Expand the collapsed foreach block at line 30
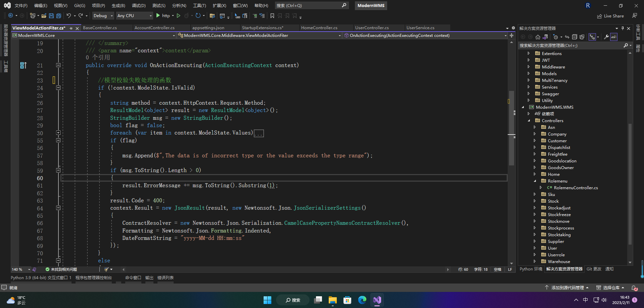This screenshot has width=644, height=308. 58,133
